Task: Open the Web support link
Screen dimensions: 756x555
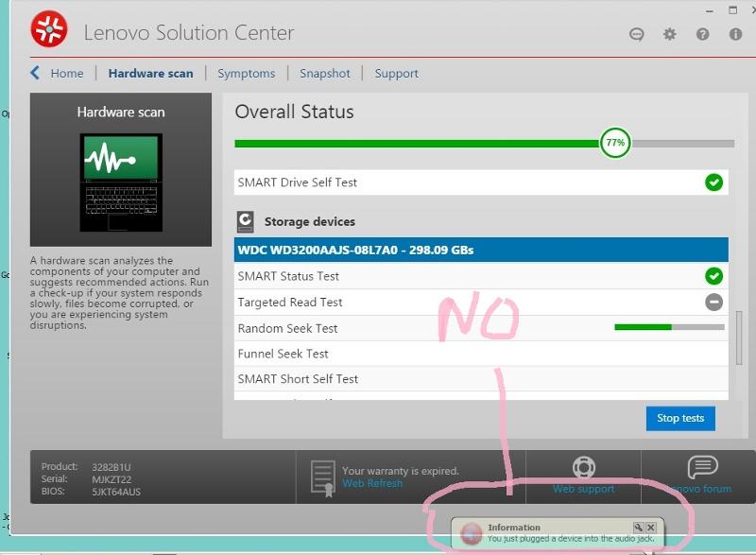Action: pyautogui.click(x=584, y=489)
